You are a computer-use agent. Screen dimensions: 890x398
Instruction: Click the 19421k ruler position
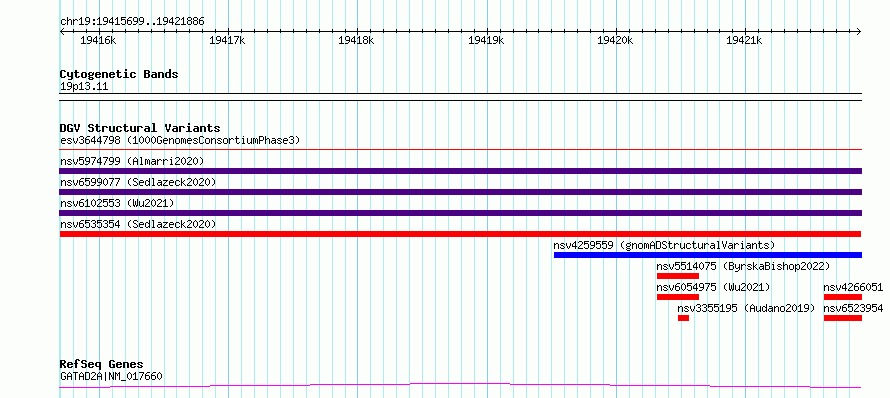pos(744,40)
